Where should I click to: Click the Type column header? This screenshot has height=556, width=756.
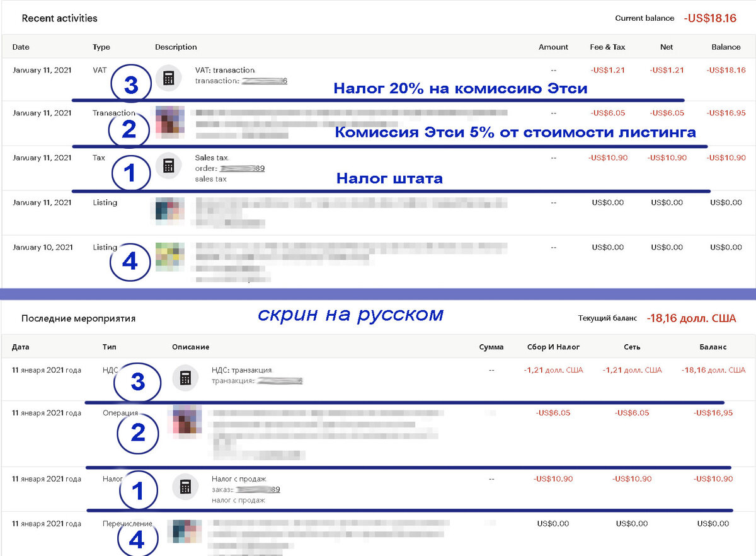pyautogui.click(x=101, y=47)
